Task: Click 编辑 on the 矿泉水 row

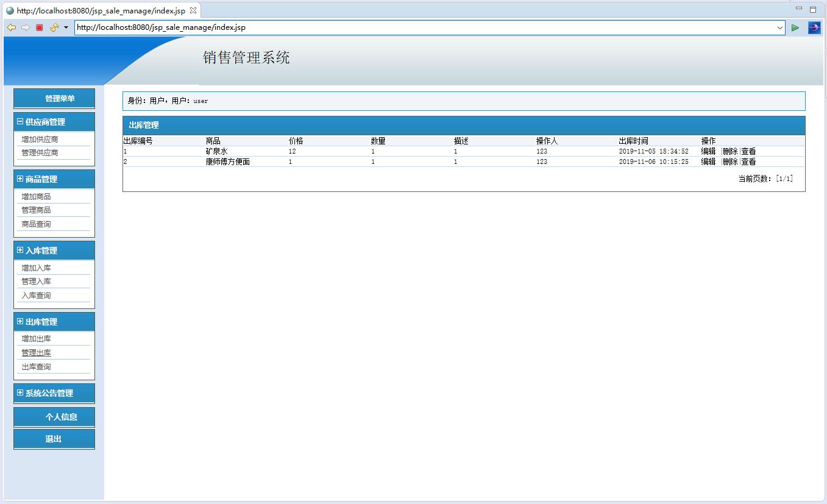Action: click(x=708, y=151)
